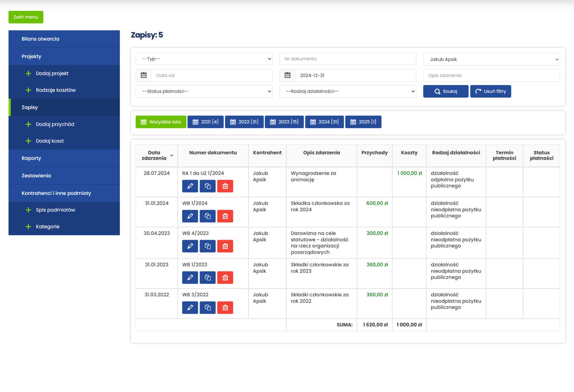Delete the WB 3/2022 entry

[x=225, y=308]
